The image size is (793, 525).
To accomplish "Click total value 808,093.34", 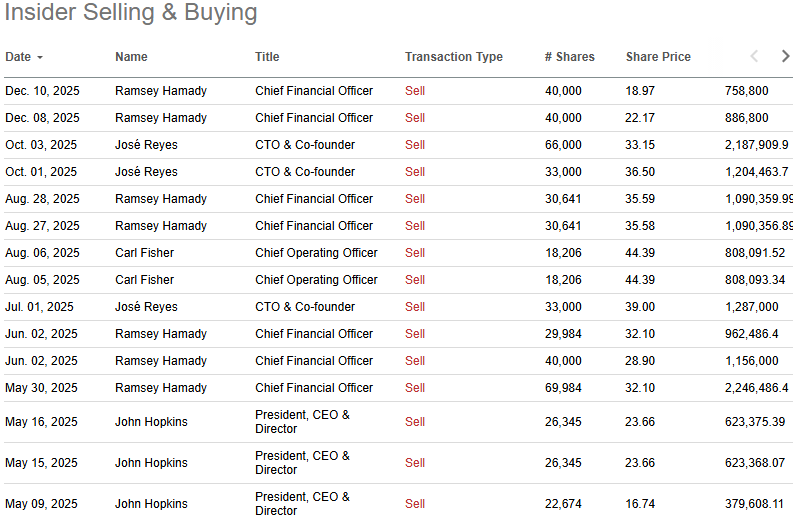I will click(755, 280).
